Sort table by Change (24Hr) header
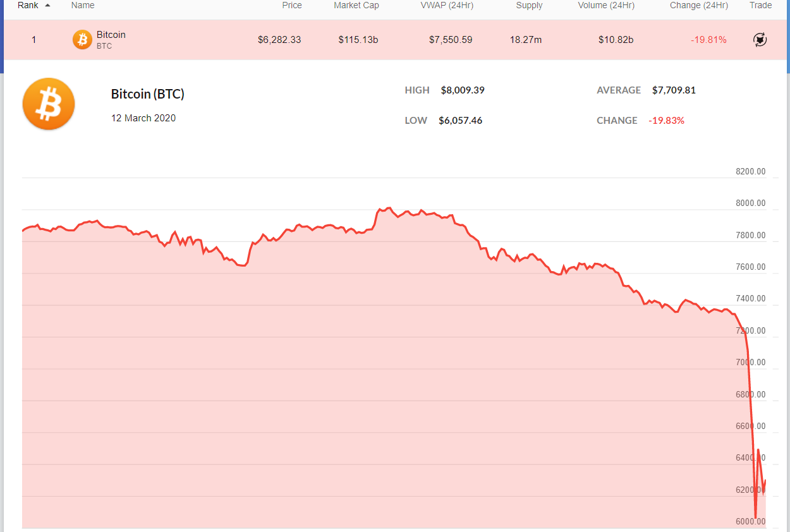 click(699, 5)
